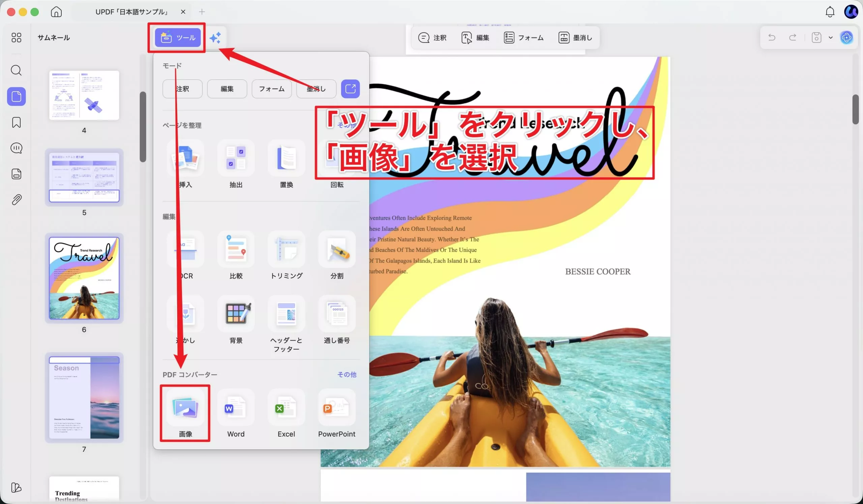Image resolution: width=863 pixels, height=504 pixels.
Task: Open the search magnifier in sidebar
Action: (x=16, y=70)
